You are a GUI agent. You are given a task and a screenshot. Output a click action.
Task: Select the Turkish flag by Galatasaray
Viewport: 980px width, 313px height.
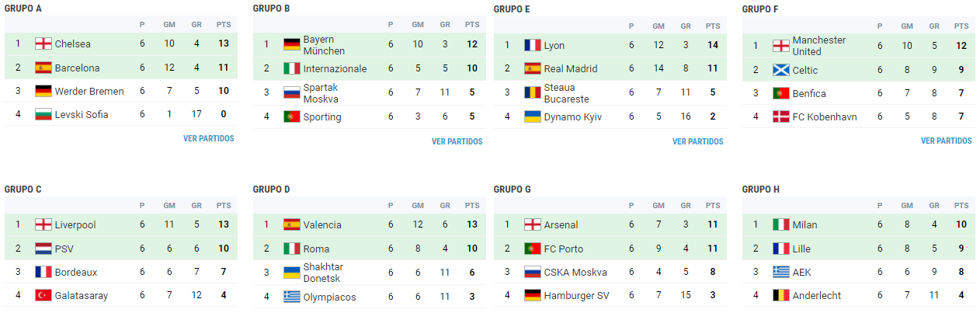click(43, 295)
